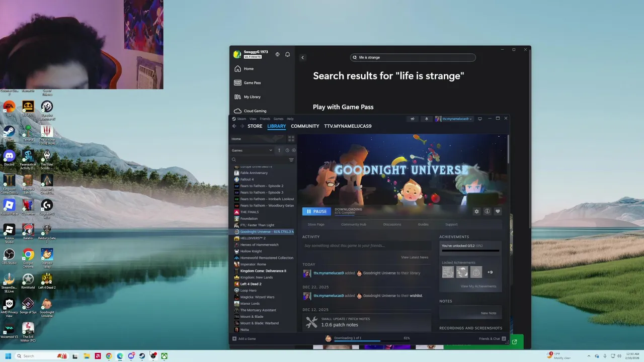Open Discussions tab for the game
Screen dimensions: 644x362
click(392, 224)
